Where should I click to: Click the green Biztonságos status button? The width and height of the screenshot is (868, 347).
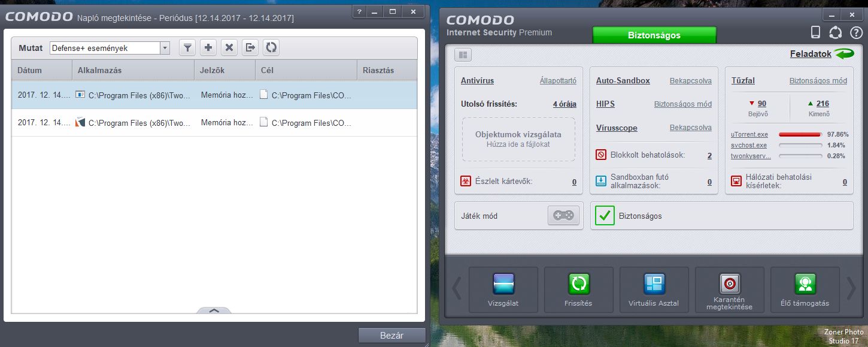click(x=654, y=35)
